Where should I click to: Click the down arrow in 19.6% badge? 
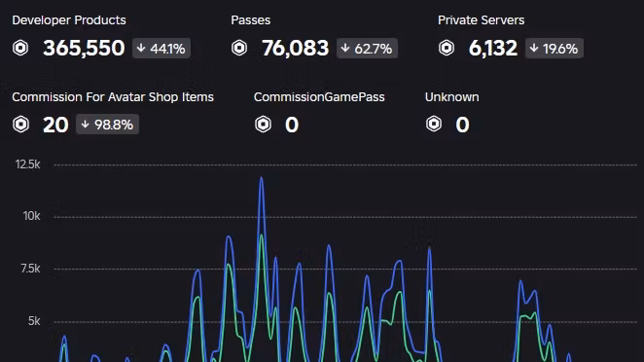[534, 48]
